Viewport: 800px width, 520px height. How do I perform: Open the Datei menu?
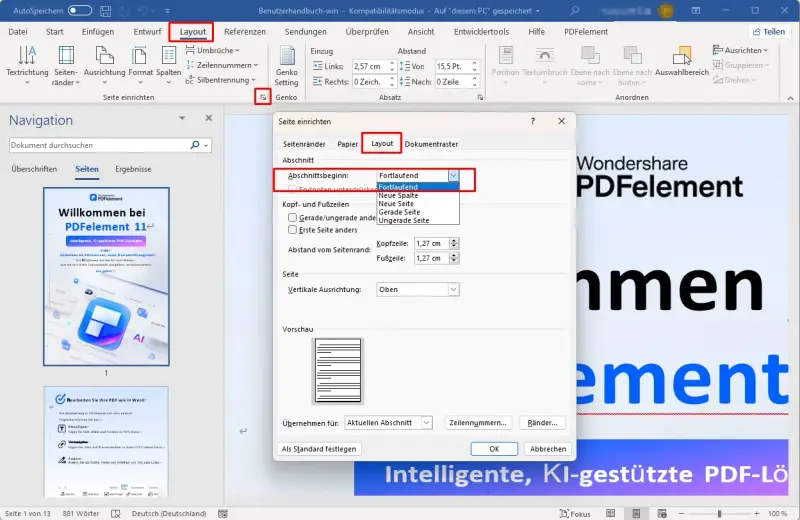[x=18, y=32]
